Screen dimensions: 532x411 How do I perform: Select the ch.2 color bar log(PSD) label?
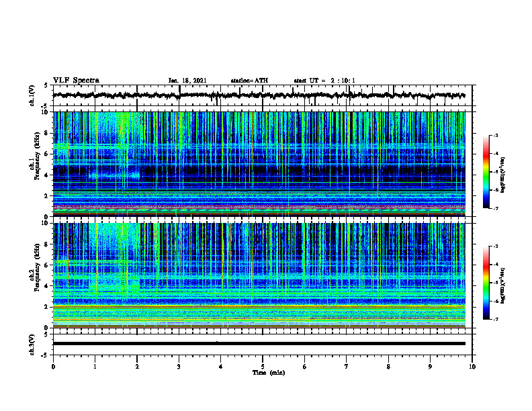(503, 286)
